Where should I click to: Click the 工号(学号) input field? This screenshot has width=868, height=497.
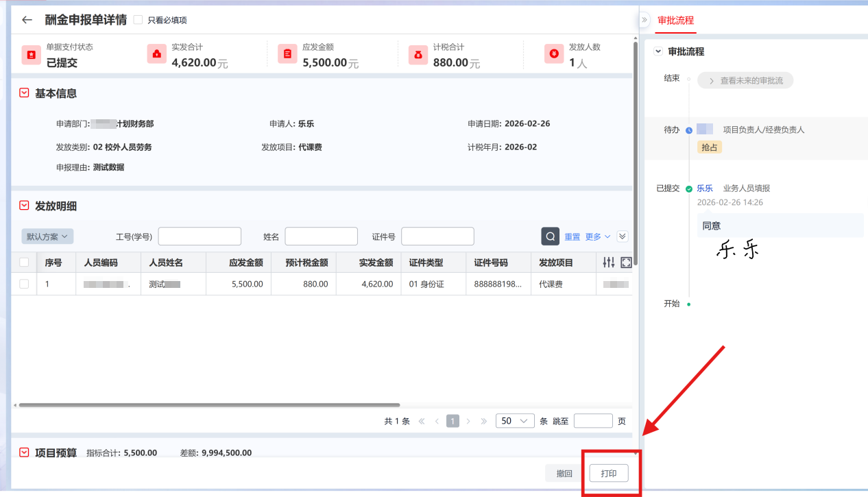click(200, 237)
